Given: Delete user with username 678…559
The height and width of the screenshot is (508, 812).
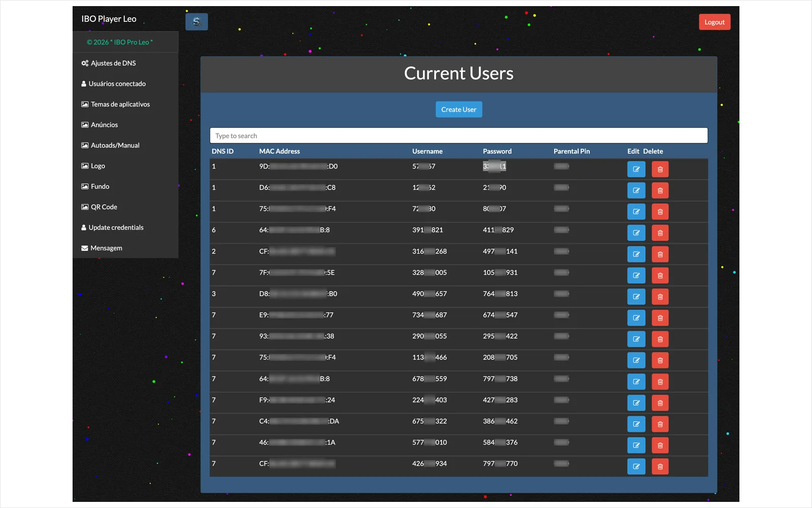Looking at the screenshot, I should (x=660, y=382).
